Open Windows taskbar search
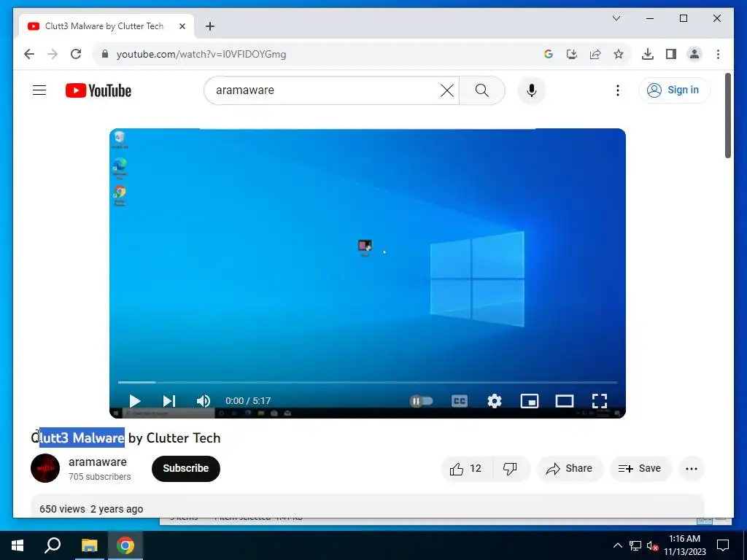The image size is (747, 560). click(53, 545)
